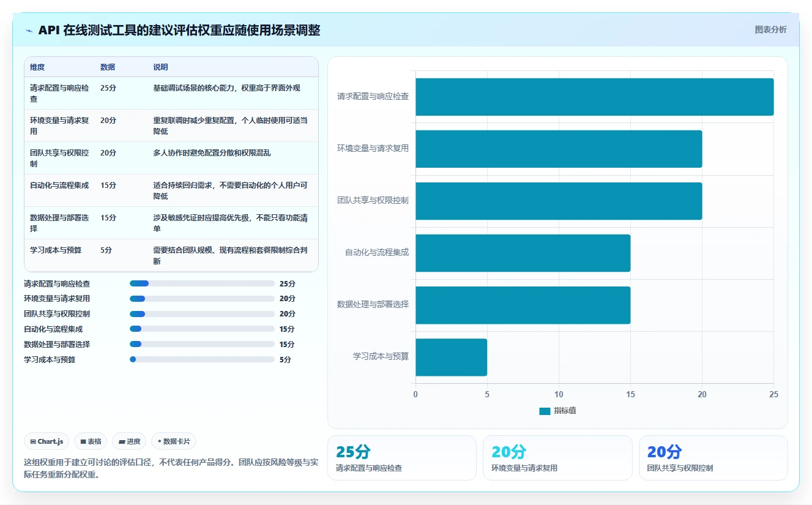
Task: Click the 学习成本与预算 label on the chart y-axis
Action: [381, 356]
